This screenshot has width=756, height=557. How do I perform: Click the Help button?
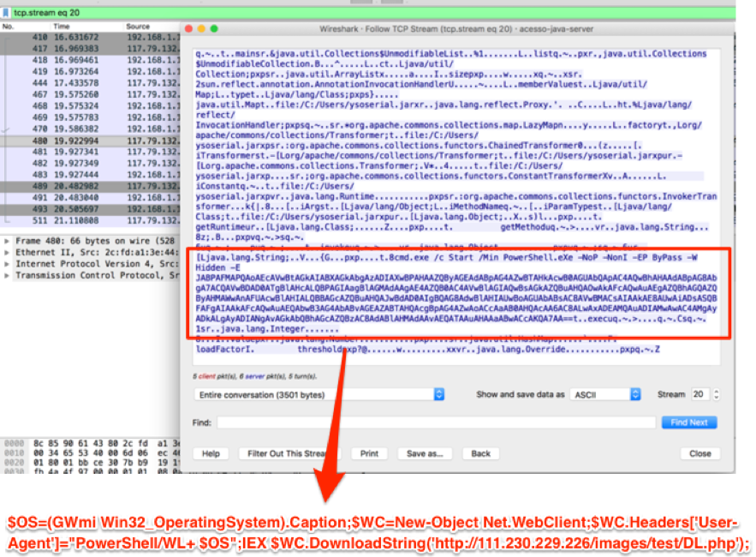(x=211, y=453)
